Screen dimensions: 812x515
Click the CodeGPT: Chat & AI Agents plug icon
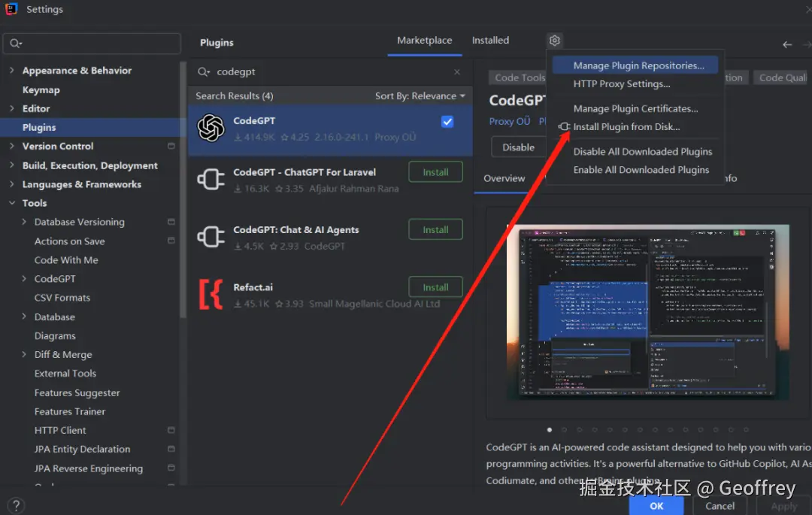211,237
